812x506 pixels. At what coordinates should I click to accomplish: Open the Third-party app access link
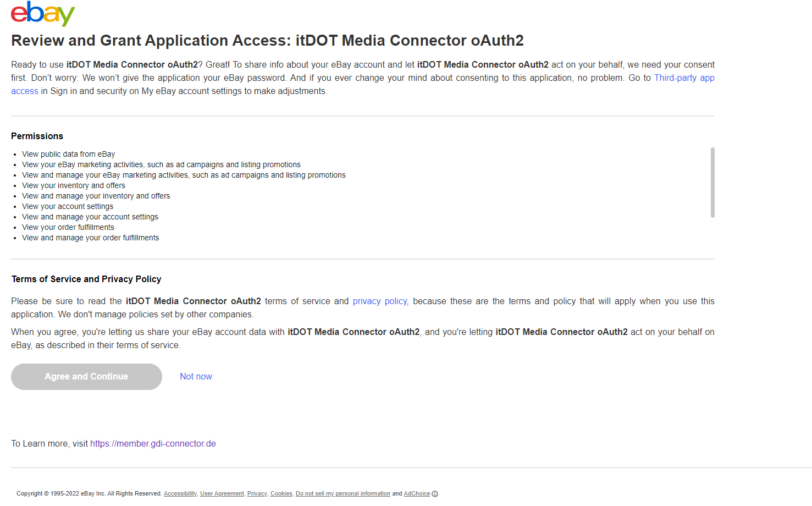[x=684, y=78]
